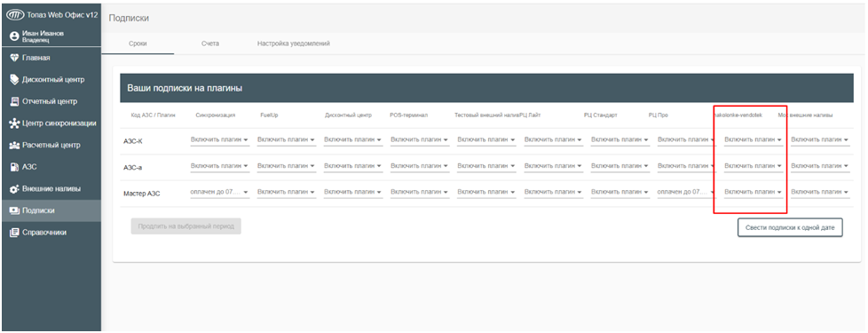Open POS-терминал dropdown for Мастер АЗС
This screenshot has width=868, height=333.
tap(420, 192)
